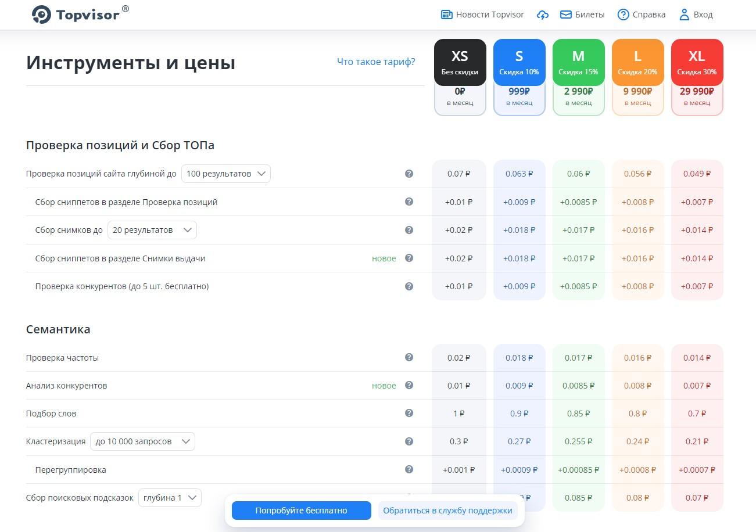Click help icon for Проверка частоты
756x532 pixels.
pyautogui.click(x=409, y=357)
